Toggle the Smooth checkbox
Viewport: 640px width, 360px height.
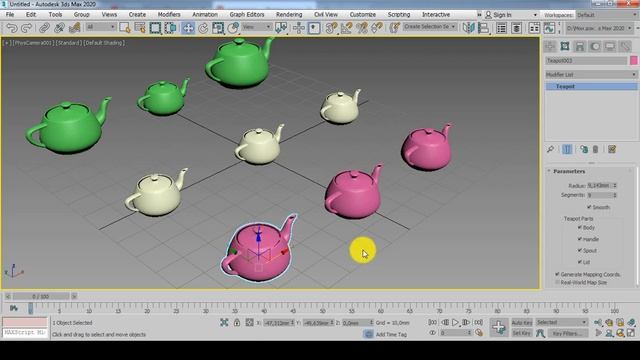click(589, 207)
